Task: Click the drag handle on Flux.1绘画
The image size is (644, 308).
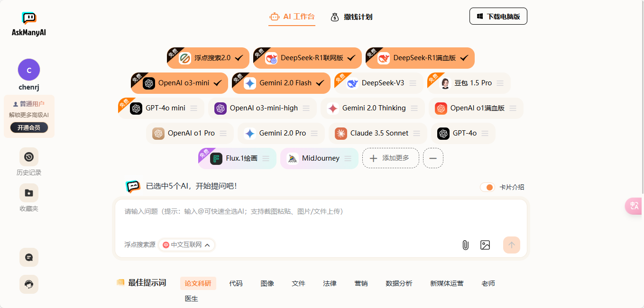Action: (x=266, y=158)
